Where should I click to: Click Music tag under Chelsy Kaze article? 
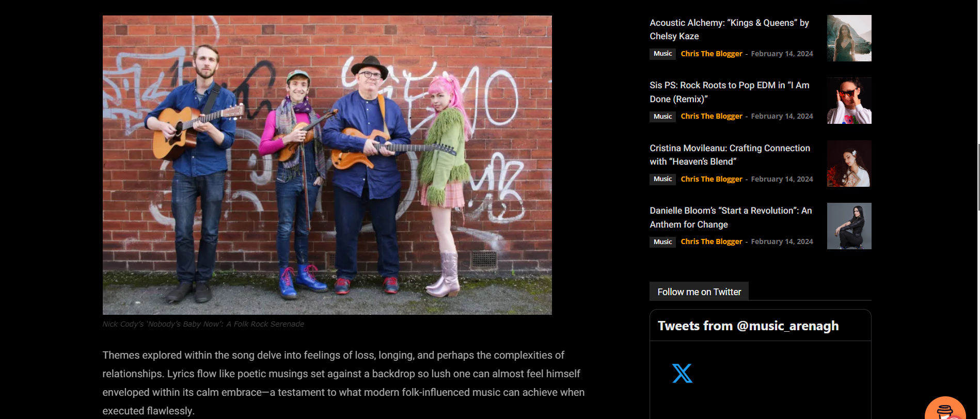coord(662,54)
